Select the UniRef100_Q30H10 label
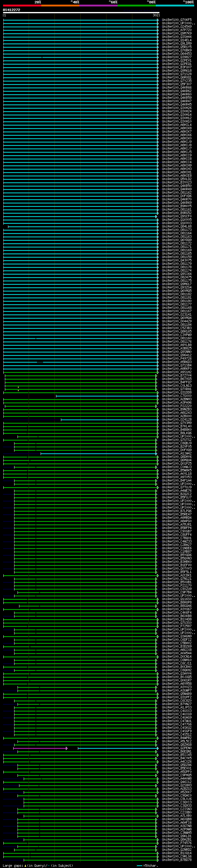The width and height of the screenshot is (197, 868). click(x=177, y=121)
